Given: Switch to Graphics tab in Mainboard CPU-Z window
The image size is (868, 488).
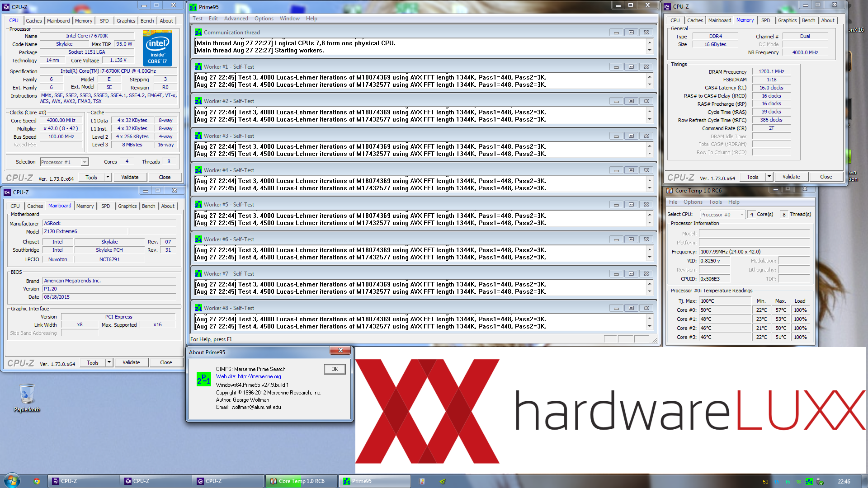Looking at the screenshot, I should point(127,206).
